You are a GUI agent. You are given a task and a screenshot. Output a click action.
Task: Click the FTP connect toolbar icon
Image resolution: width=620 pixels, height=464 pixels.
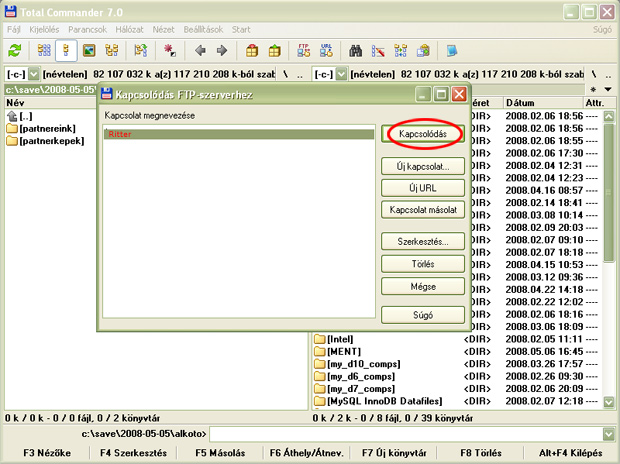point(304,50)
